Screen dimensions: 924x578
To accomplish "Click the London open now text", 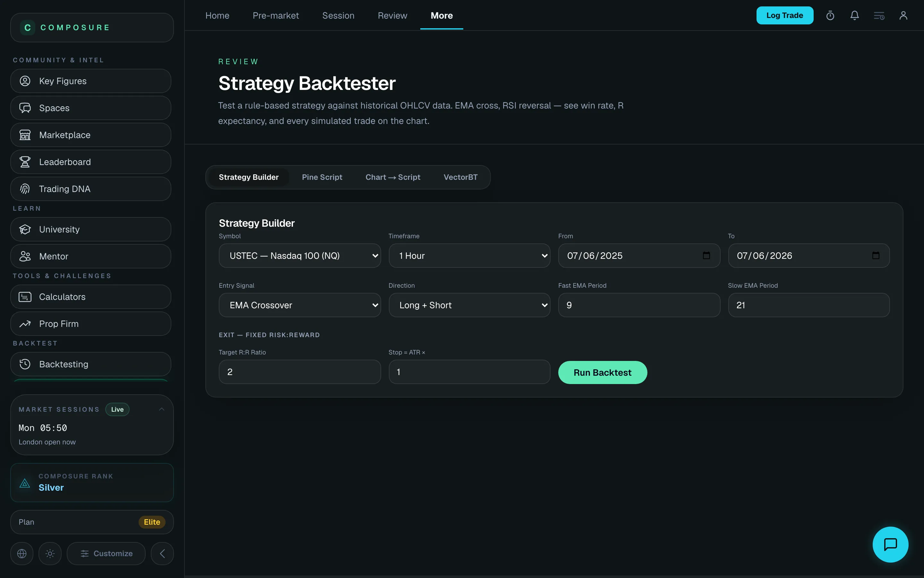I will [47, 442].
